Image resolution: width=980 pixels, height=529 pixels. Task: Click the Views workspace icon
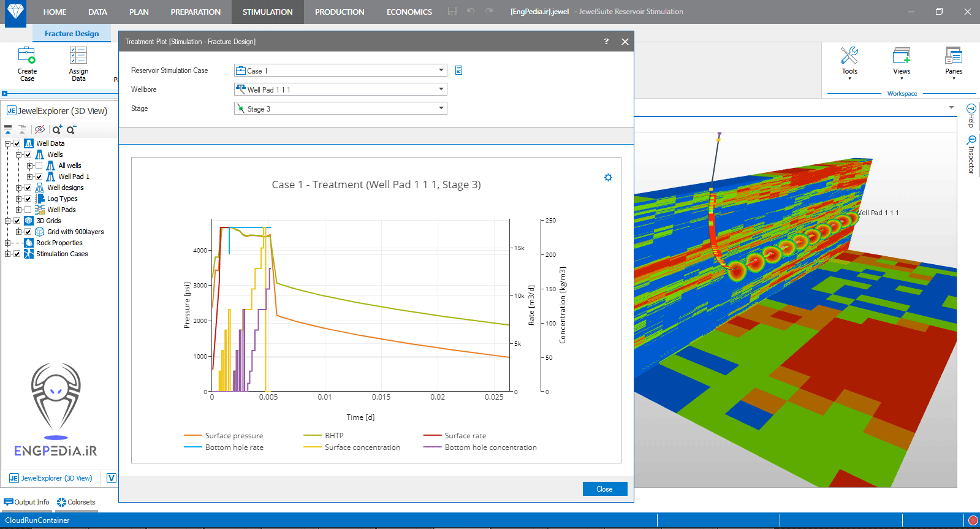coord(901,56)
